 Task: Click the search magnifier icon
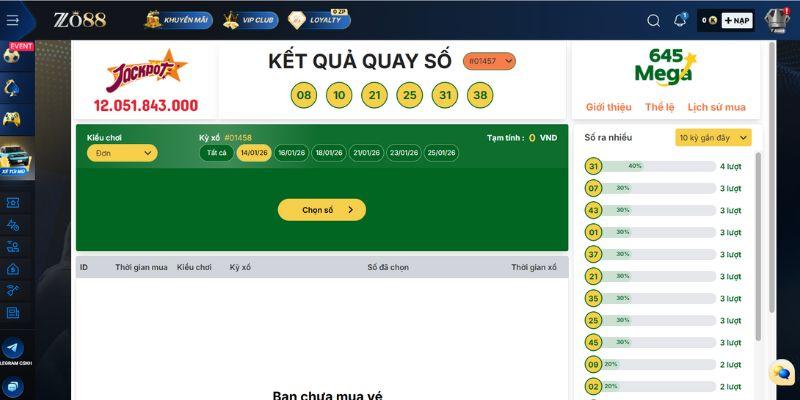pos(654,20)
